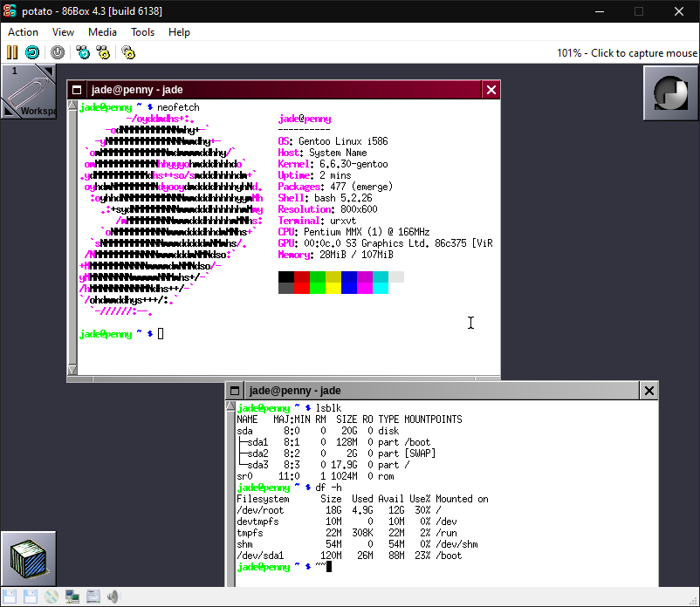700x607 pixels.
Task: Open the Media menu
Action: pyautogui.click(x=102, y=32)
